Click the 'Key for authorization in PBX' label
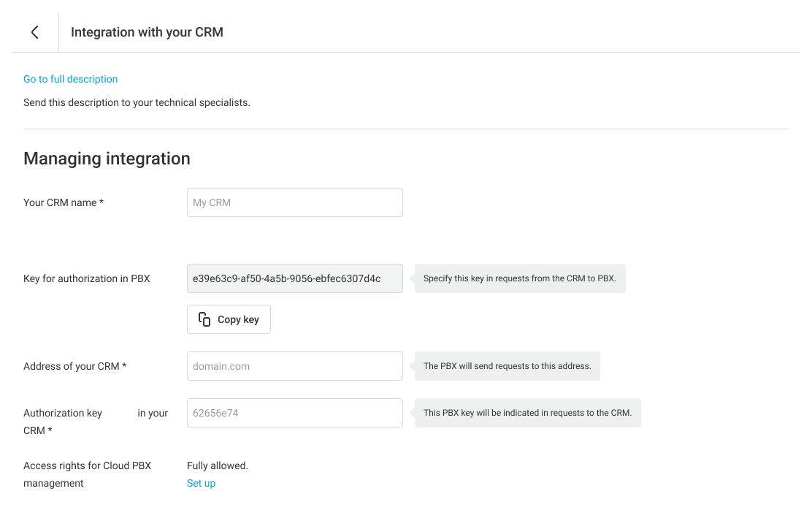 click(86, 278)
